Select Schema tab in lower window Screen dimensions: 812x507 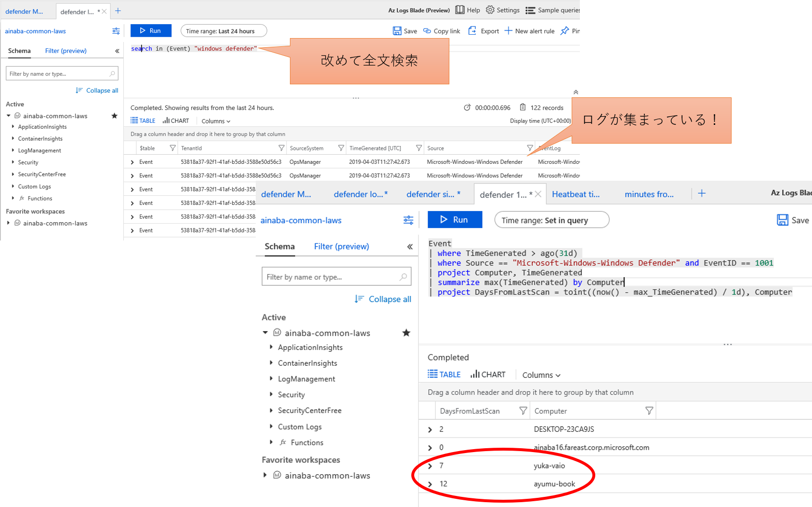pyautogui.click(x=279, y=246)
